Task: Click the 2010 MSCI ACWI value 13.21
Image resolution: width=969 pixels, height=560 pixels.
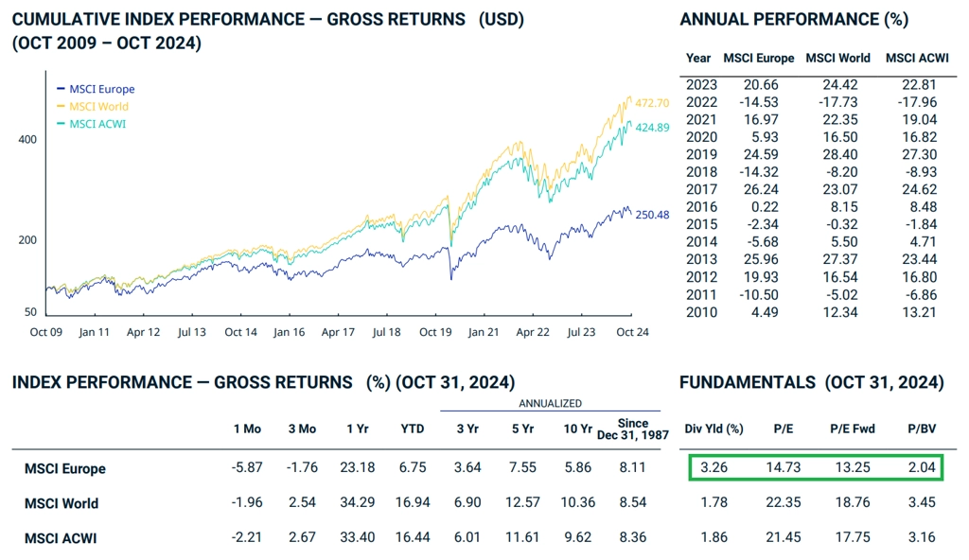Action: [920, 312]
